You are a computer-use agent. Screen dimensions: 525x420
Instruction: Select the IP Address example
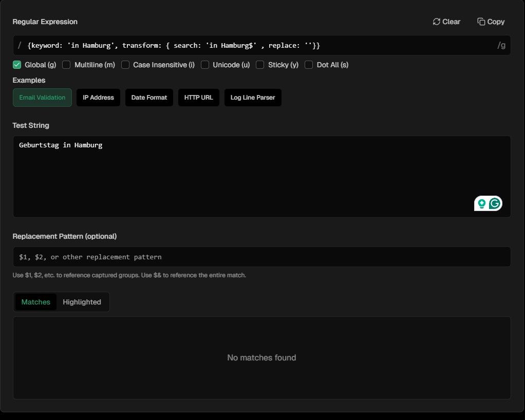(98, 98)
